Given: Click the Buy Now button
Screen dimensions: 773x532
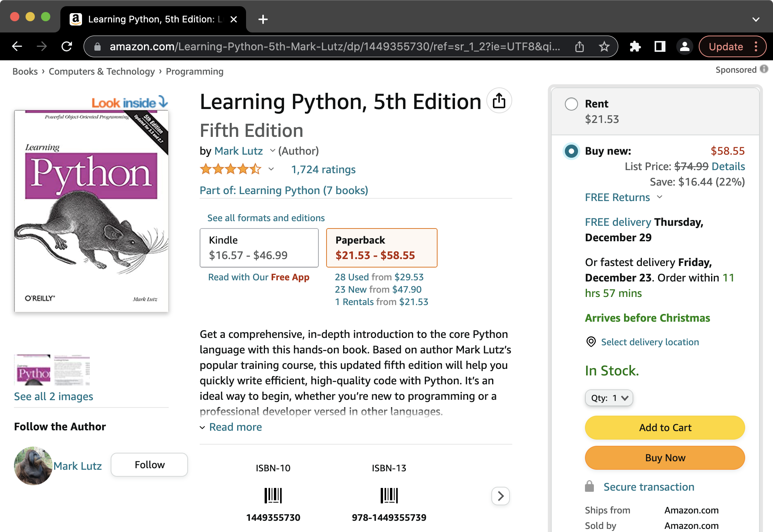Looking at the screenshot, I should (x=665, y=458).
